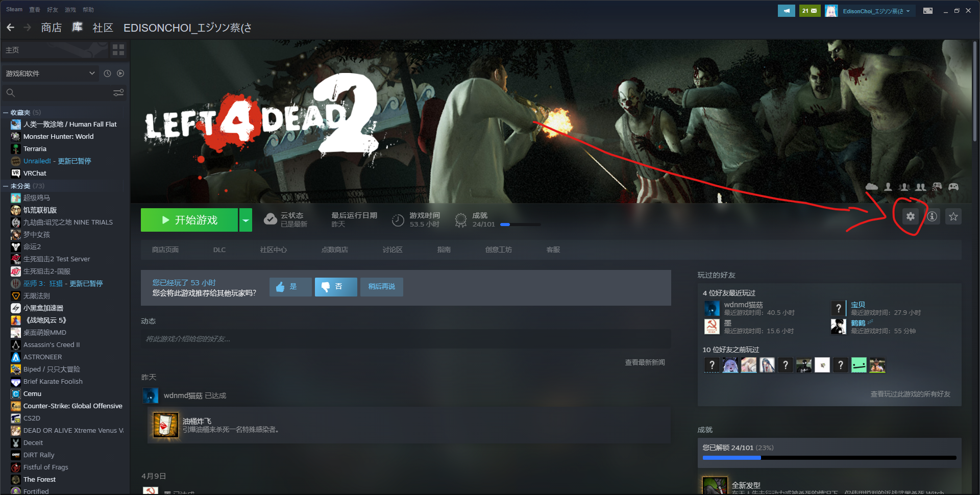Open the oil drum achievement icon

click(165, 425)
